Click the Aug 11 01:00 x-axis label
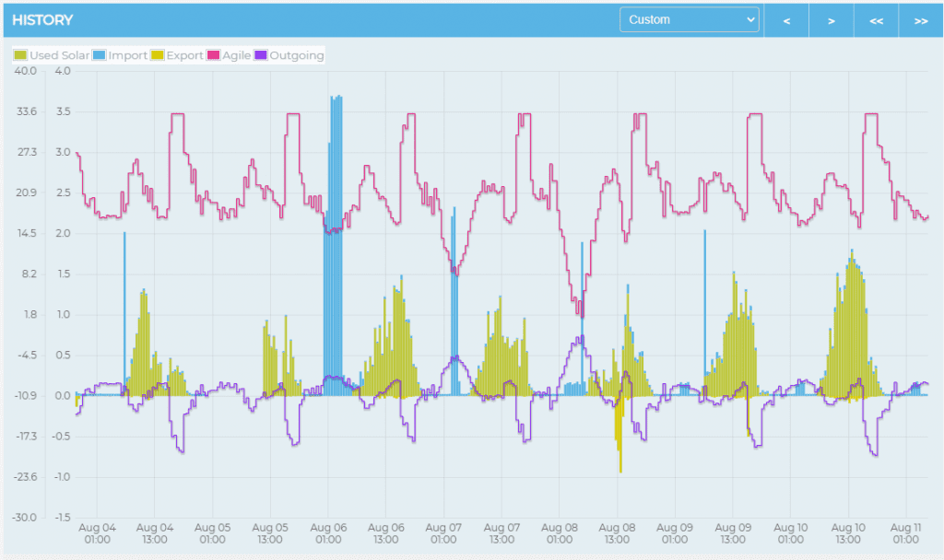944x560 pixels. [x=906, y=533]
